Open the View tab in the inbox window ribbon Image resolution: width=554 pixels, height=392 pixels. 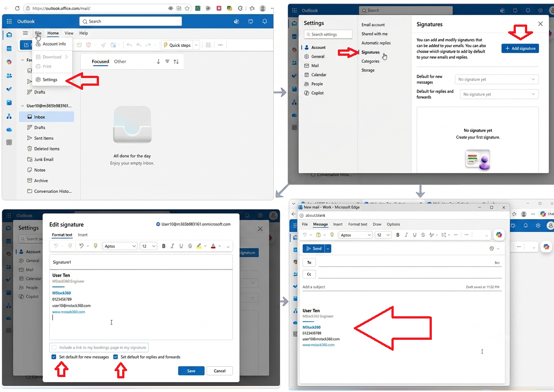coord(69,33)
